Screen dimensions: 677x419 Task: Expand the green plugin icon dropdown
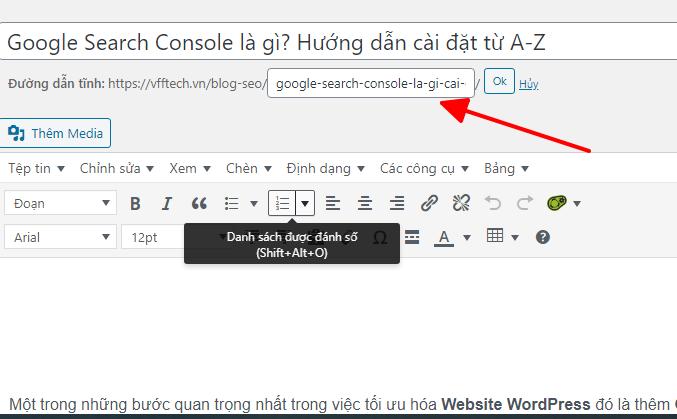click(577, 203)
